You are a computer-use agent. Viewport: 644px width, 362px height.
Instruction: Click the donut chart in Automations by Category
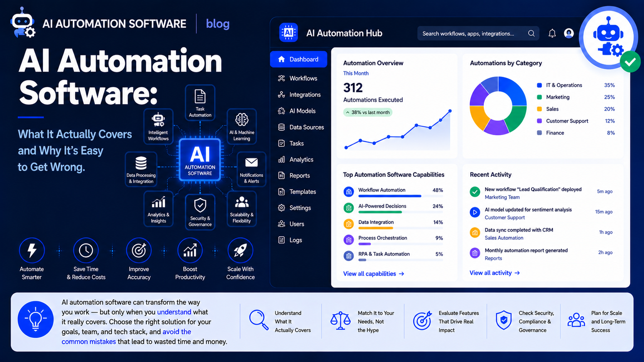coord(498,106)
